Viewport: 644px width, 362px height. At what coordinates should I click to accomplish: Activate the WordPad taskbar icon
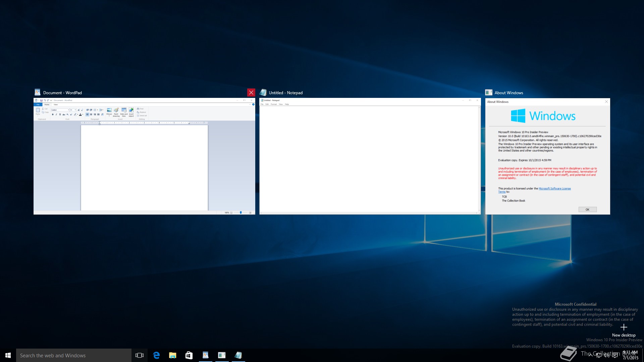click(x=206, y=355)
